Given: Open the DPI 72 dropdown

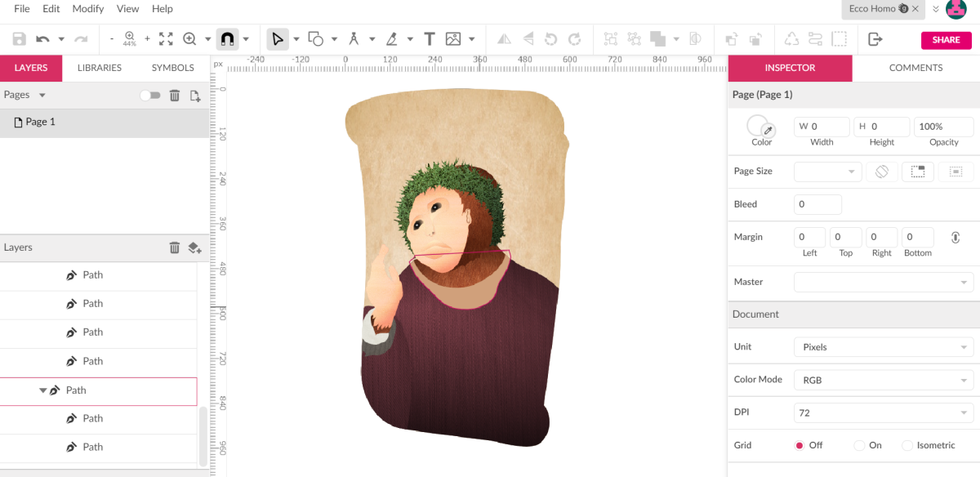Looking at the screenshot, I should click(x=884, y=412).
